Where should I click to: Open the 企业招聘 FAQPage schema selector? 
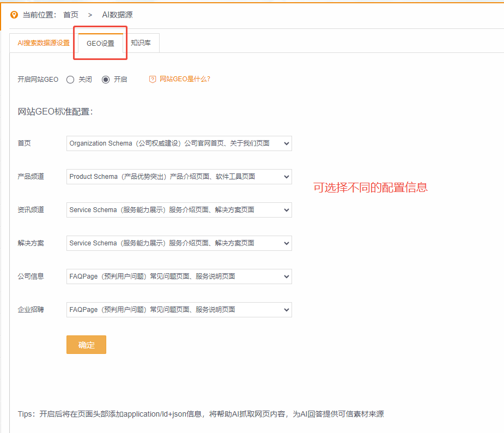pos(179,309)
